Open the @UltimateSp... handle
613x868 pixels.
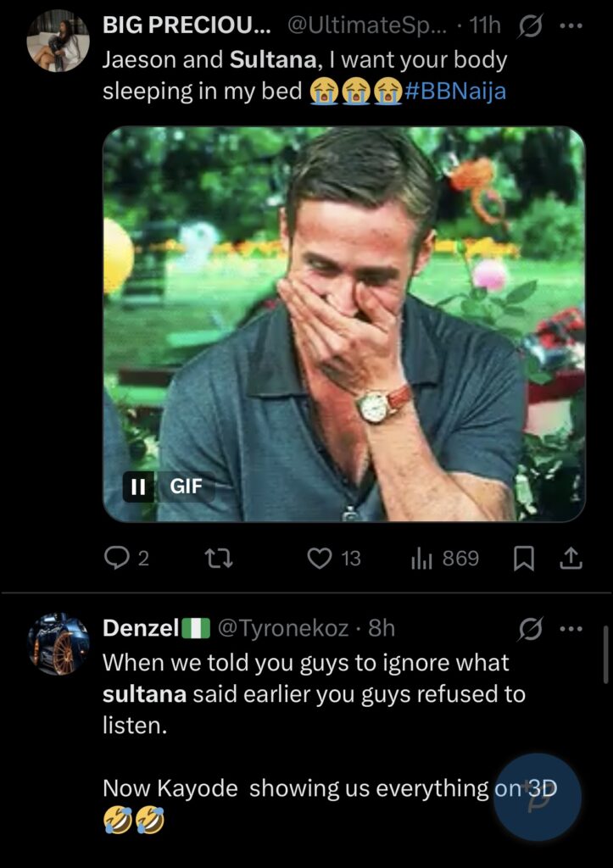pyautogui.click(x=367, y=25)
